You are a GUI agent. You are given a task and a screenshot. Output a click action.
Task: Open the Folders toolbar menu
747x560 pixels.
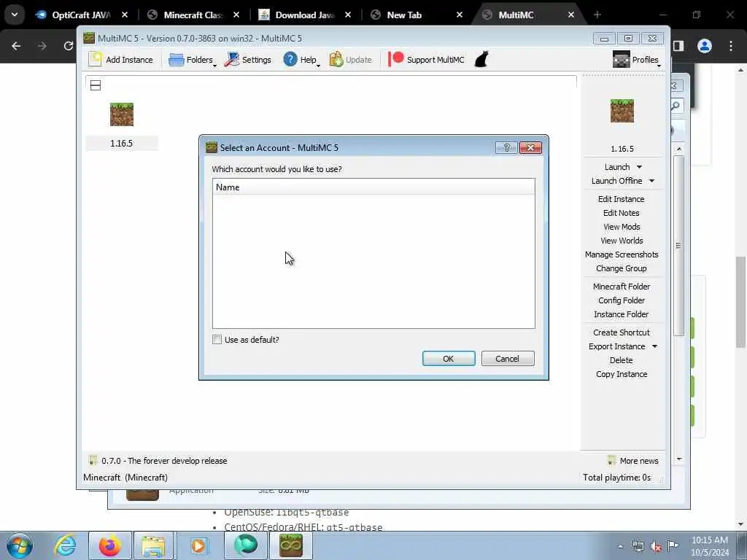pyautogui.click(x=193, y=60)
